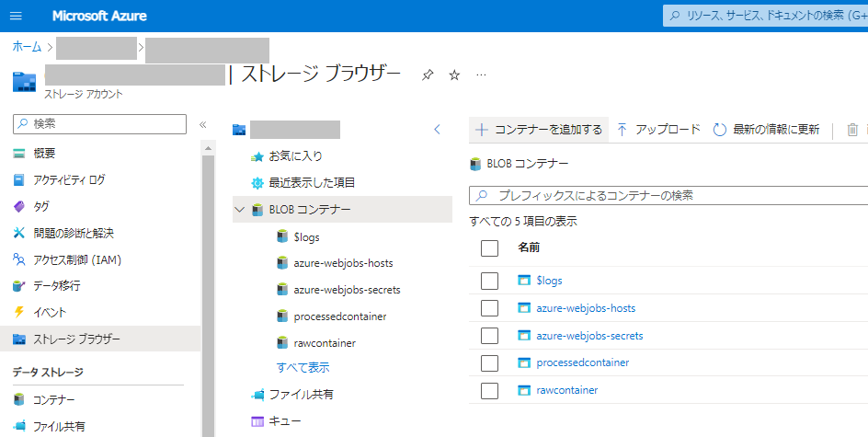The width and height of the screenshot is (868, 437).
Task: Click the アップロード toolbar button
Action: [658, 130]
